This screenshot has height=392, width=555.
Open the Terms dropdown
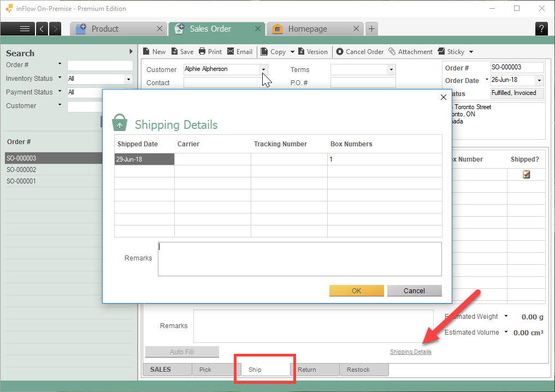(391, 69)
